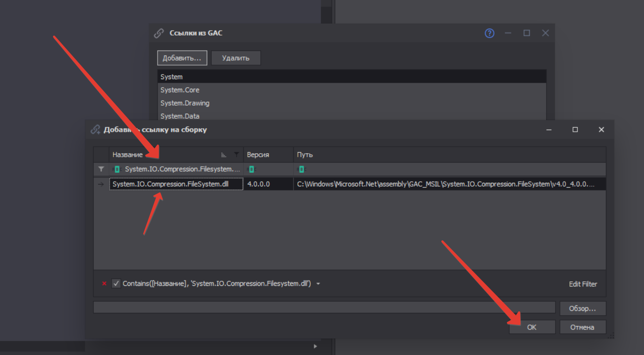
Task: Click the link icon in Ссылки из GAC title bar
Action: [159, 33]
